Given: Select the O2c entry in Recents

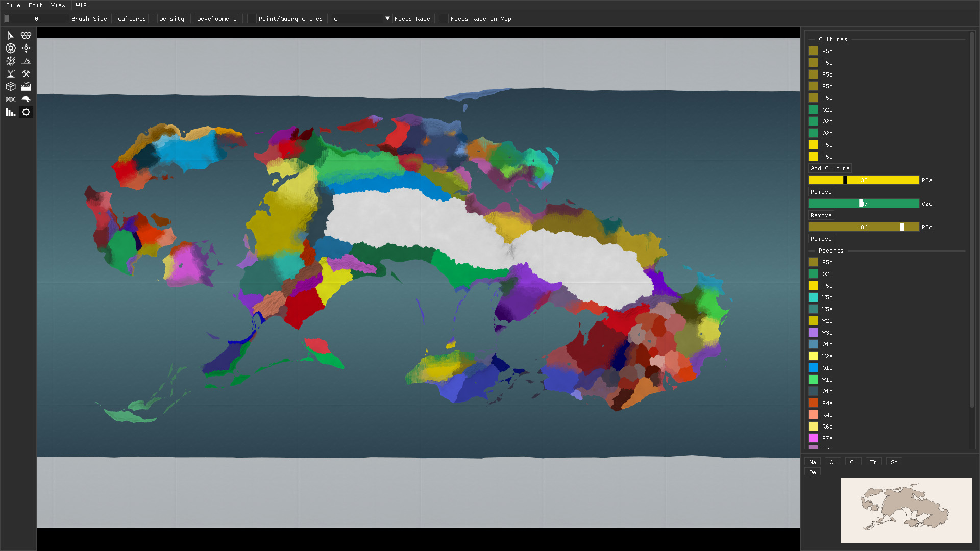Looking at the screenshot, I should (x=827, y=274).
